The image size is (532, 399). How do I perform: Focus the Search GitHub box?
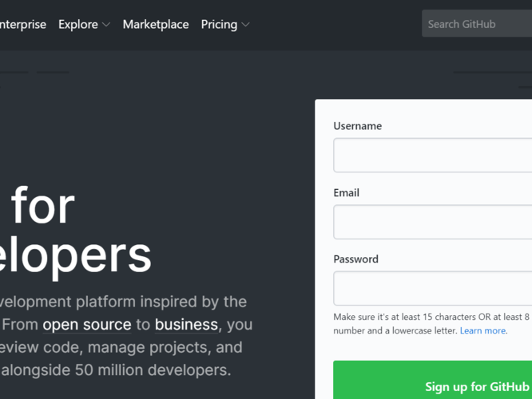477,24
